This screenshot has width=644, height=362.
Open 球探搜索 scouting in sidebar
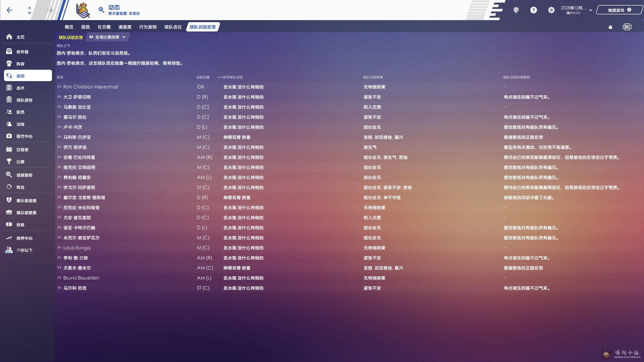pyautogui.click(x=24, y=175)
